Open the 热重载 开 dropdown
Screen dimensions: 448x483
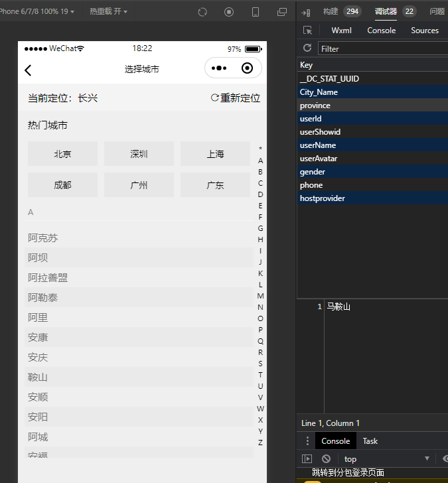[x=108, y=11]
